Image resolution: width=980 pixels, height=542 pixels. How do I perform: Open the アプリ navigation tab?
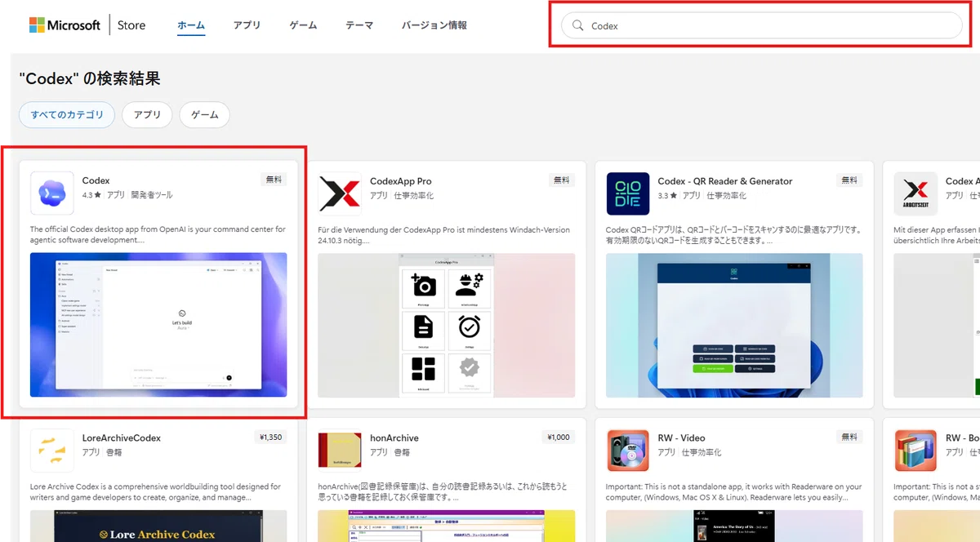[247, 25]
